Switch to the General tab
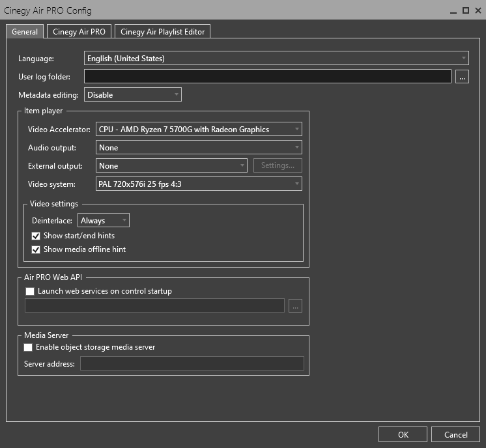 pos(25,32)
